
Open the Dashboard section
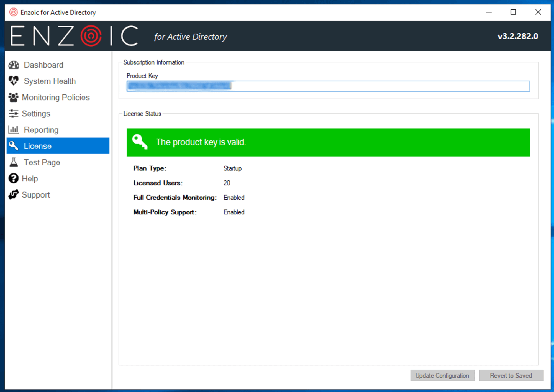[58, 65]
